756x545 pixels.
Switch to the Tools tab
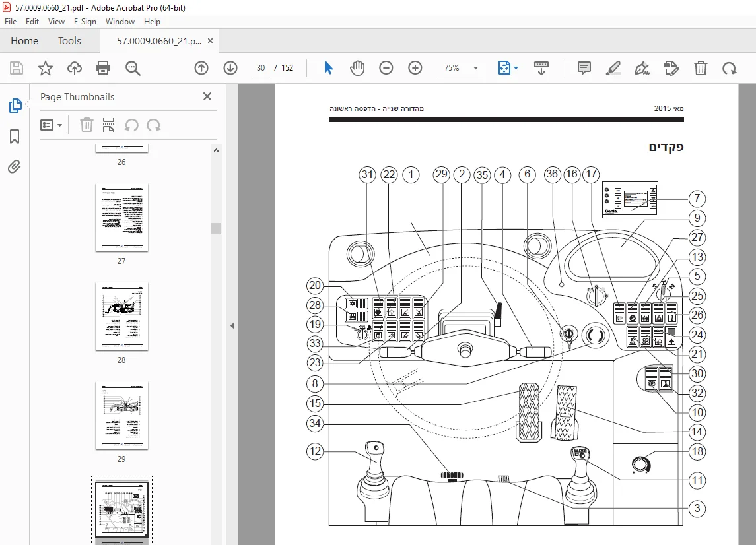coord(69,41)
